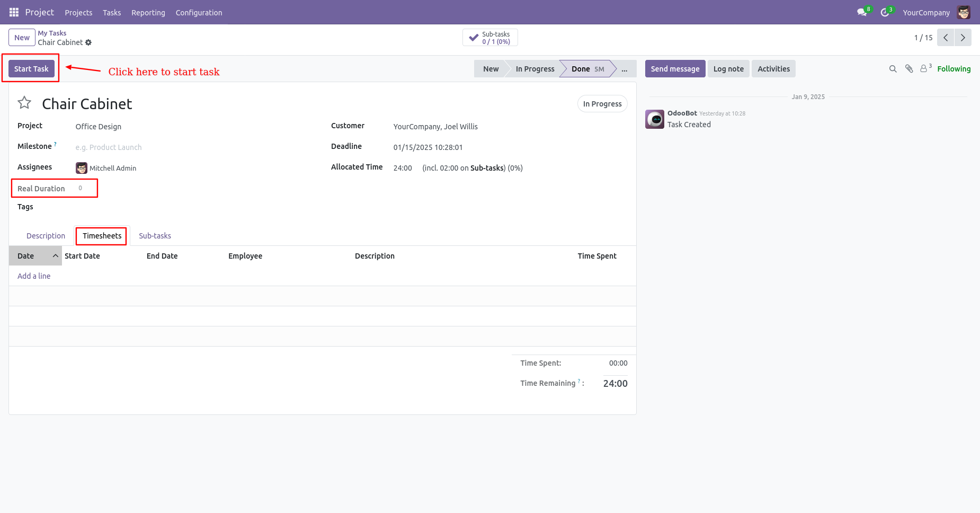Click Mitchell Admin user avatar in navbar
Viewport: 980px width, 513px height.
point(964,12)
